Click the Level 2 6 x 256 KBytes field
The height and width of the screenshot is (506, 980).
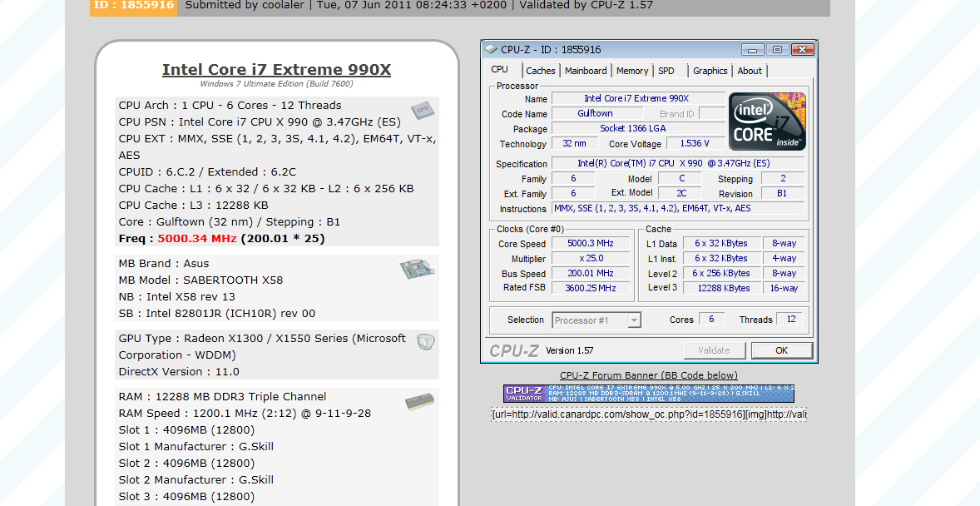tap(720, 273)
